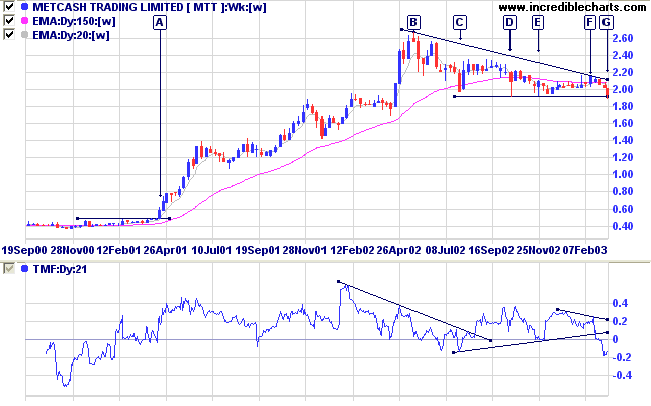Click the 07Feb03 date label
The height and width of the screenshot is (406, 651).
pyautogui.click(x=585, y=250)
